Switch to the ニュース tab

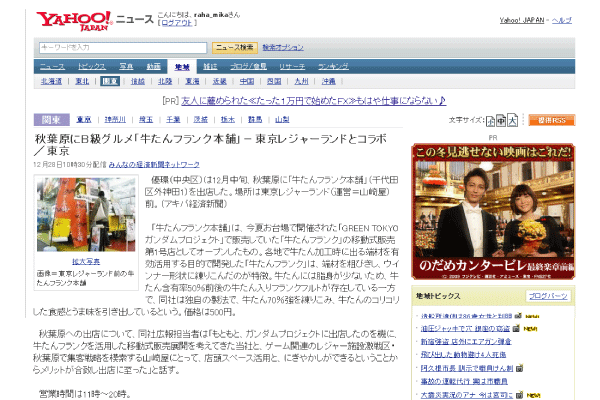tap(52, 67)
